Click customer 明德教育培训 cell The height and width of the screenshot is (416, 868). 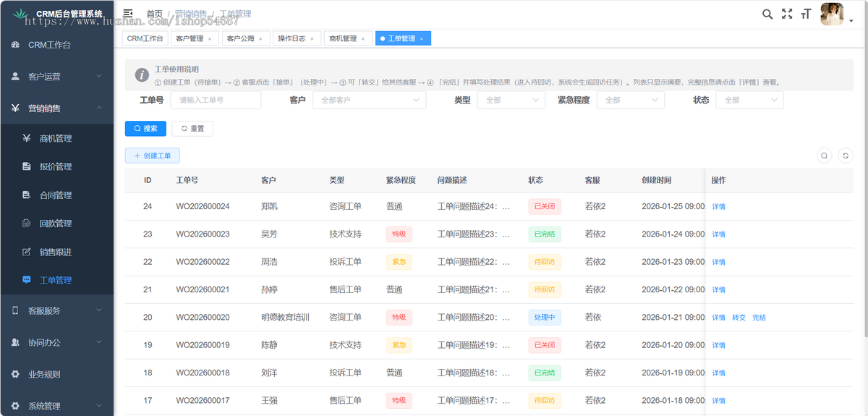click(x=285, y=318)
